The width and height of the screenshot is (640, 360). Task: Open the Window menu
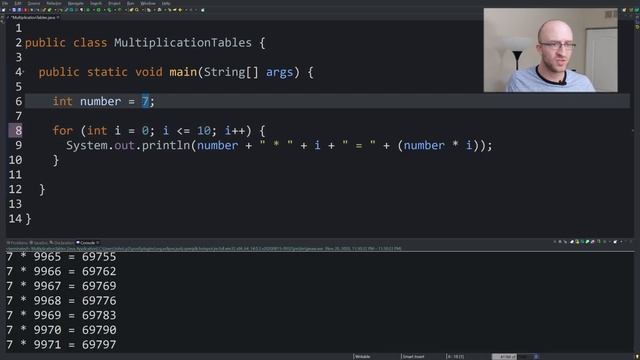(148, 3)
